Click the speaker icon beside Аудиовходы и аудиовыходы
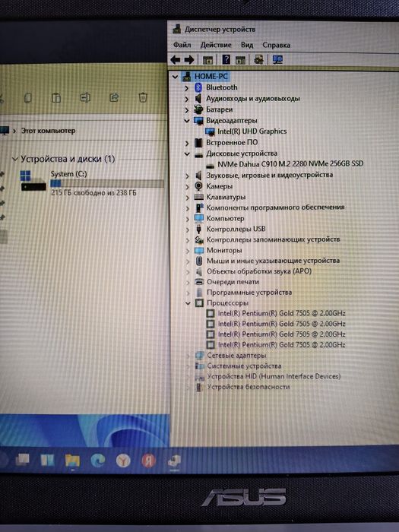The width and height of the screenshot is (399, 532). [x=198, y=98]
